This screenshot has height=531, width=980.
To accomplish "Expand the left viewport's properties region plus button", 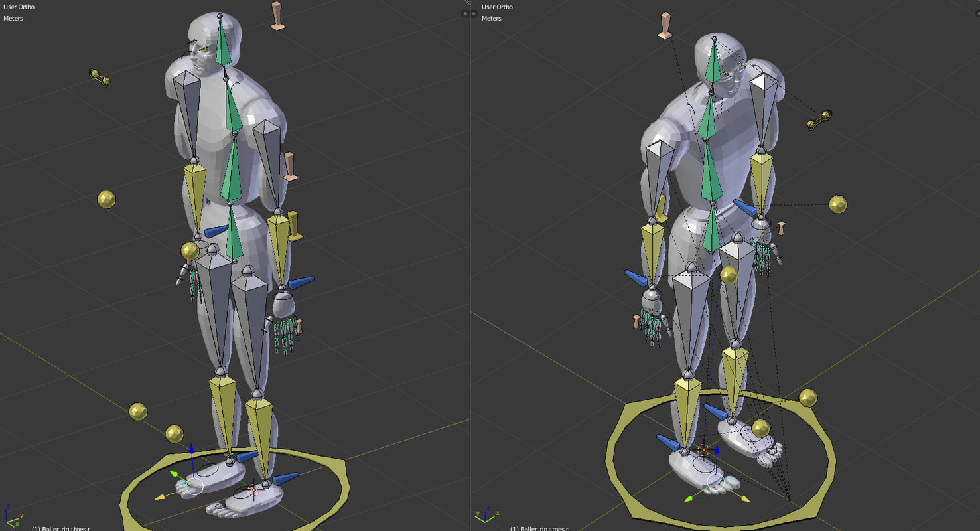I will coord(465,13).
